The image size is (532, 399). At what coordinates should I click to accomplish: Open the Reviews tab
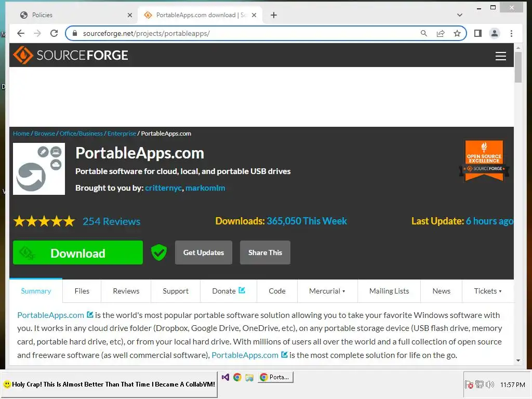click(126, 291)
